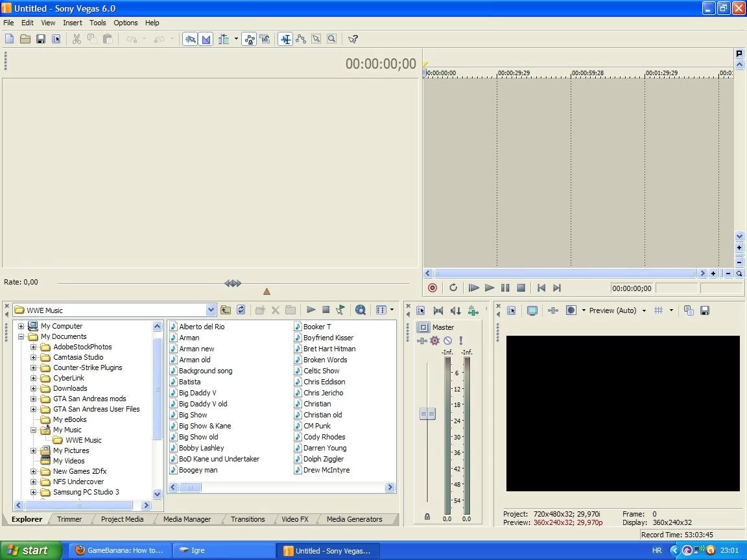The image size is (747, 560).
Task: Expand the My Computer tree node
Action: click(21, 326)
